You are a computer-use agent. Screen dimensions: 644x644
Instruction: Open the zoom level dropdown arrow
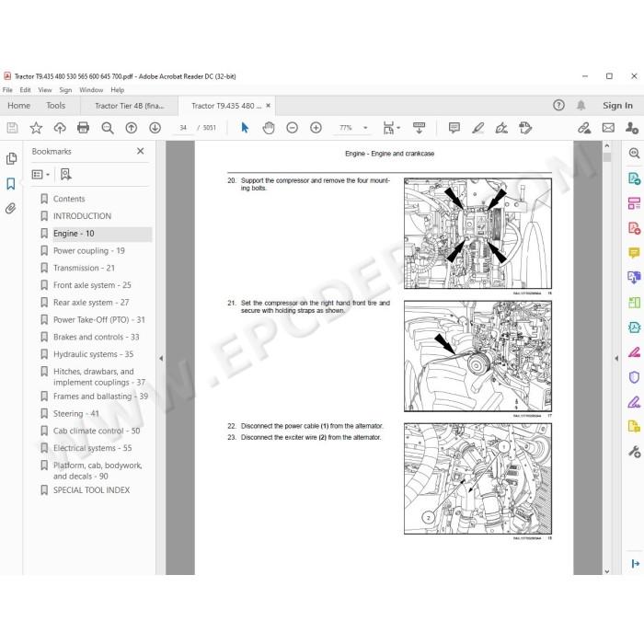tap(365, 128)
